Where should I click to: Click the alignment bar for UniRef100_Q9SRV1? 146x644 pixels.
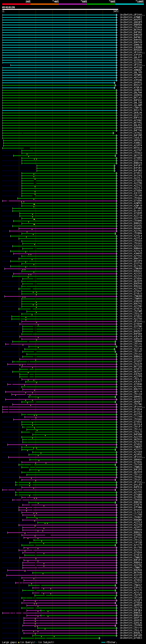coord(59,82)
